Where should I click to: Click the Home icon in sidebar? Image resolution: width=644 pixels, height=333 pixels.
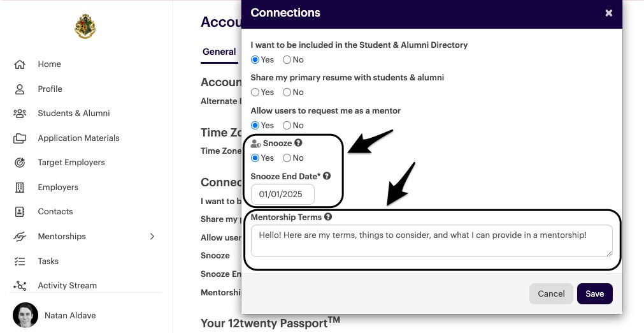(x=20, y=64)
